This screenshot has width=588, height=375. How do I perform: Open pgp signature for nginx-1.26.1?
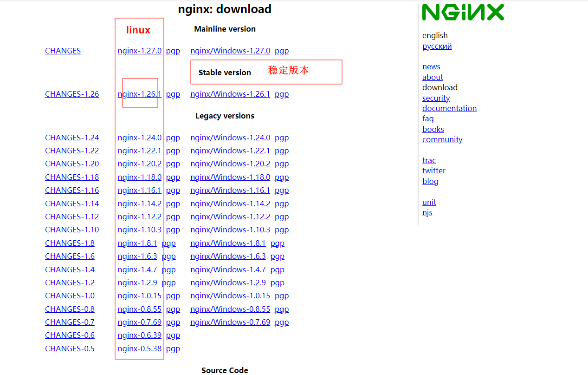[x=173, y=94]
